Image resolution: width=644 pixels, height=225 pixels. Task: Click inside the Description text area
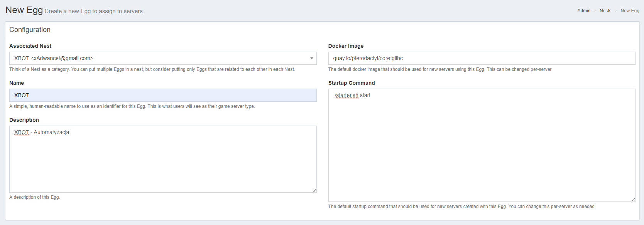click(162, 162)
